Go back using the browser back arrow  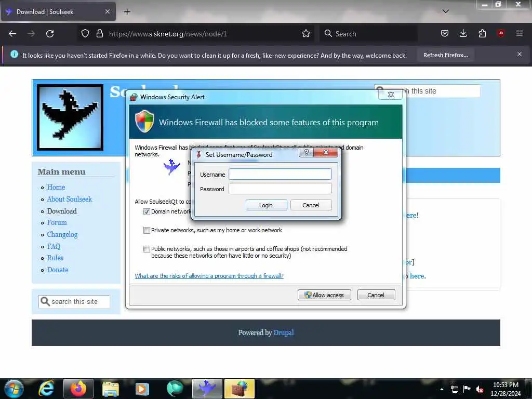(12, 34)
